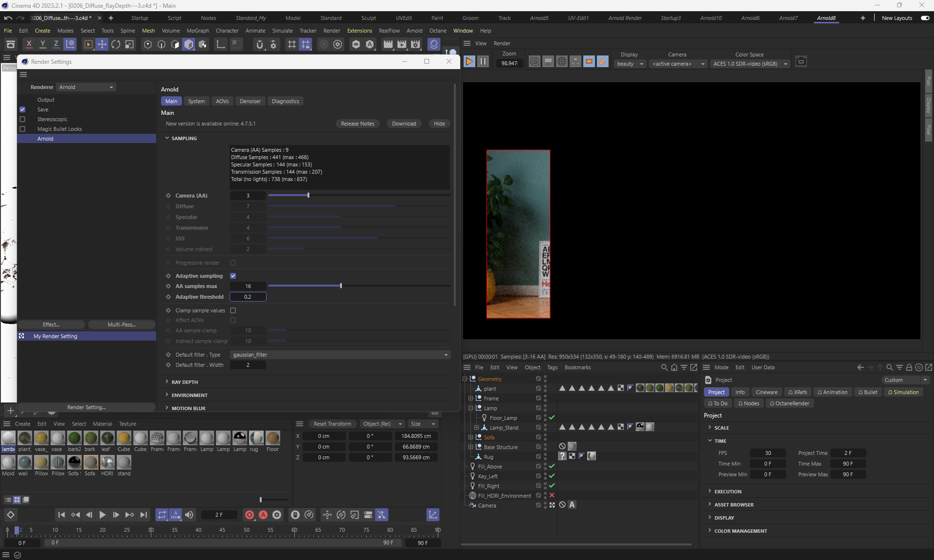Check the Clamp sample values box

pos(233,310)
